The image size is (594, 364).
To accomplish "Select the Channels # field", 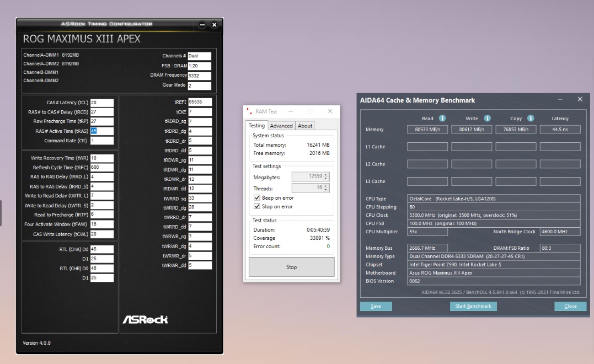I will (x=199, y=56).
